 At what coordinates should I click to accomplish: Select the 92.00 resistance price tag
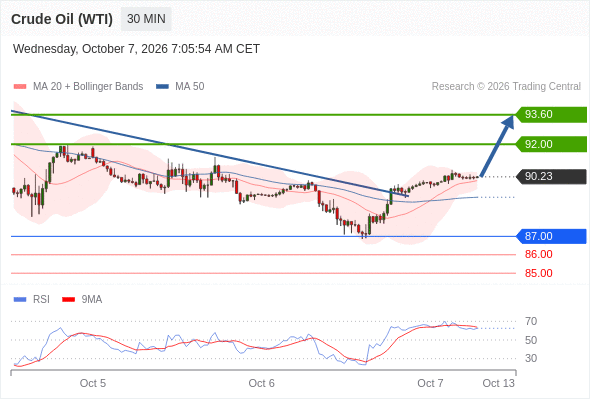pyautogui.click(x=551, y=144)
